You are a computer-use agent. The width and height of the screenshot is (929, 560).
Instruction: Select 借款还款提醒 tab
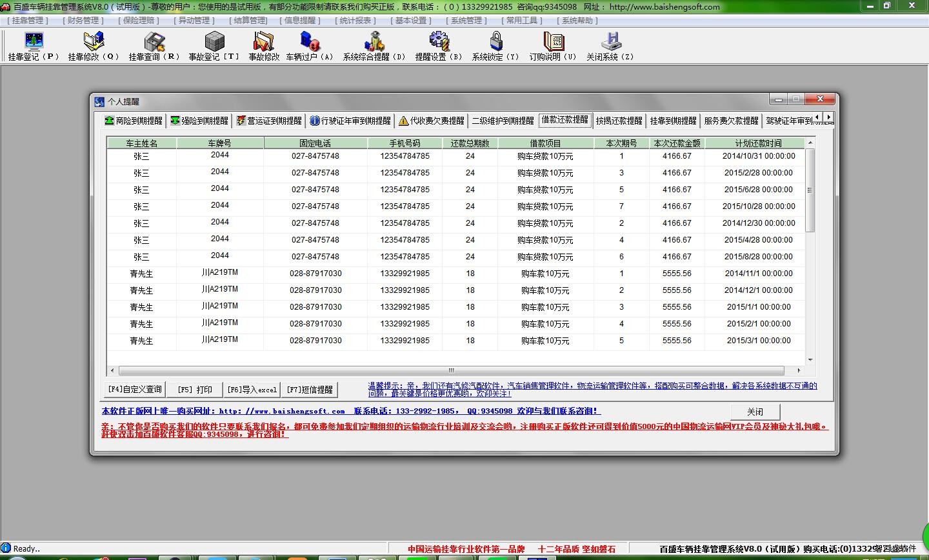point(565,119)
